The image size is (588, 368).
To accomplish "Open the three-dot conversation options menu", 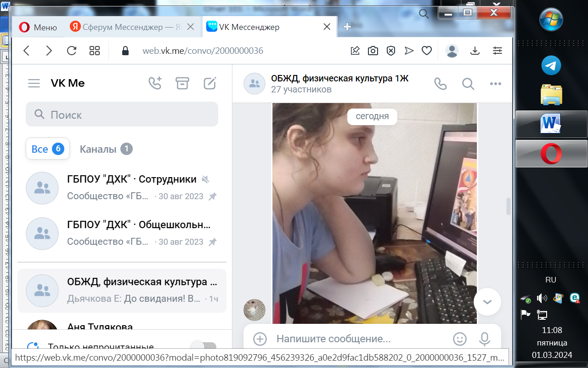I will (495, 84).
